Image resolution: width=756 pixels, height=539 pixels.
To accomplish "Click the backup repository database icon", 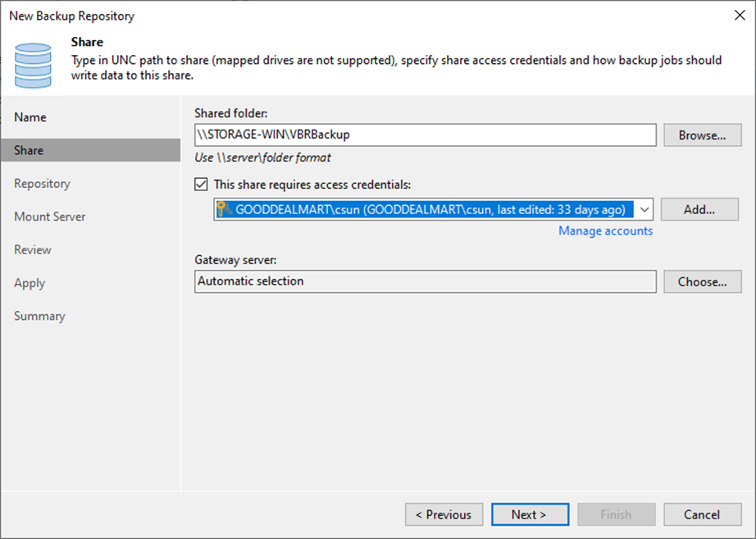I will pyautogui.click(x=32, y=64).
